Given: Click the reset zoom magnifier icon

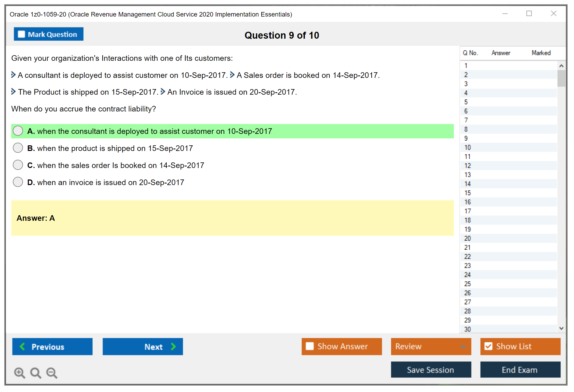Looking at the screenshot, I should point(36,373).
